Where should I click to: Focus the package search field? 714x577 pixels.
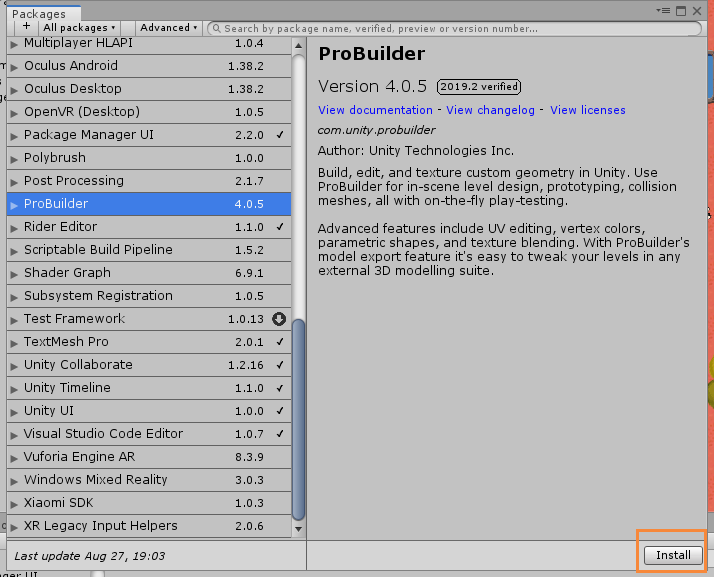pyautogui.click(x=454, y=28)
